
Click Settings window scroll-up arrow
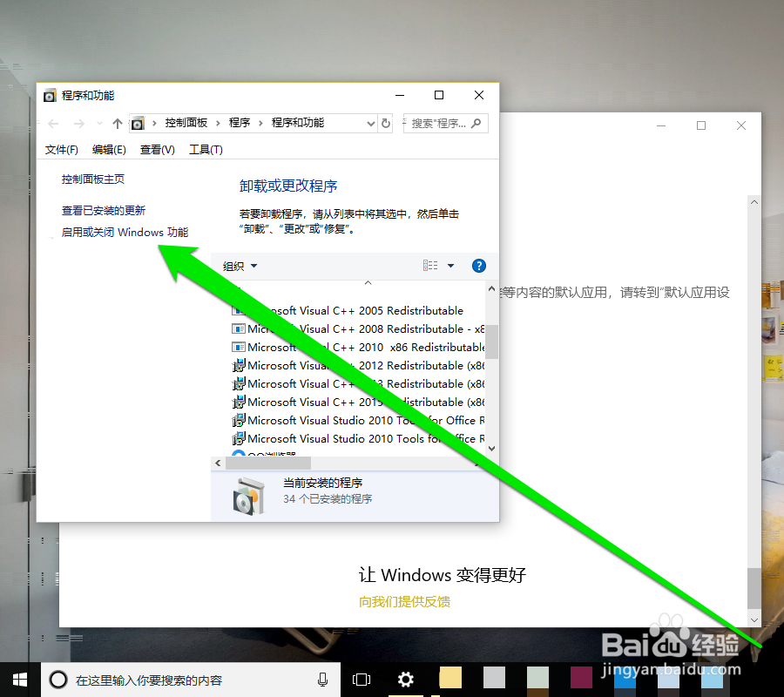point(754,202)
